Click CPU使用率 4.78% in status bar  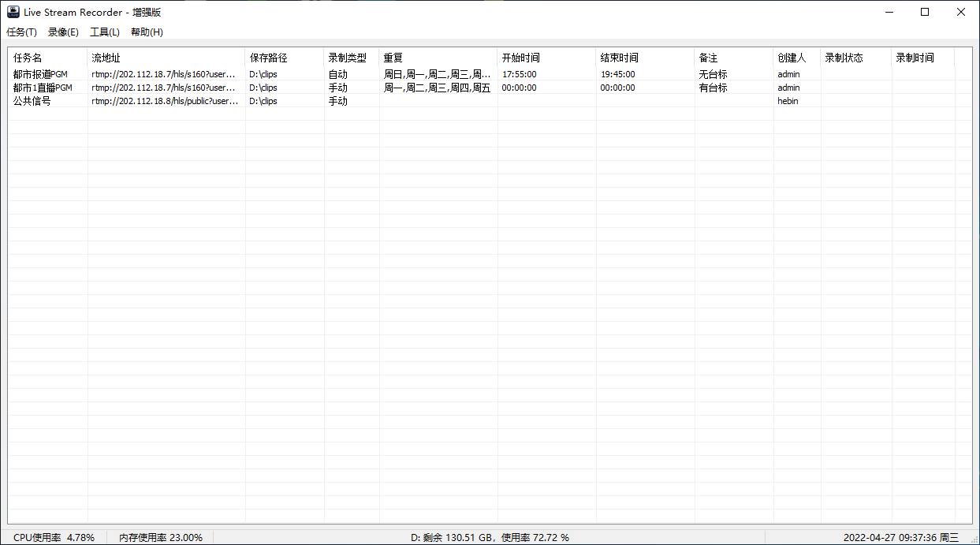click(x=54, y=537)
